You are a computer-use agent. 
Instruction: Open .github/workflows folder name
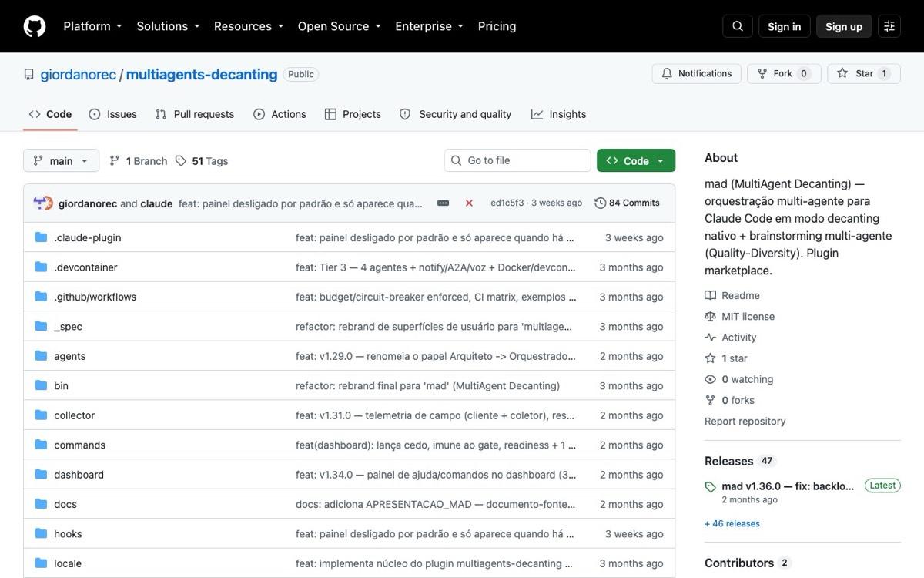coord(95,297)
